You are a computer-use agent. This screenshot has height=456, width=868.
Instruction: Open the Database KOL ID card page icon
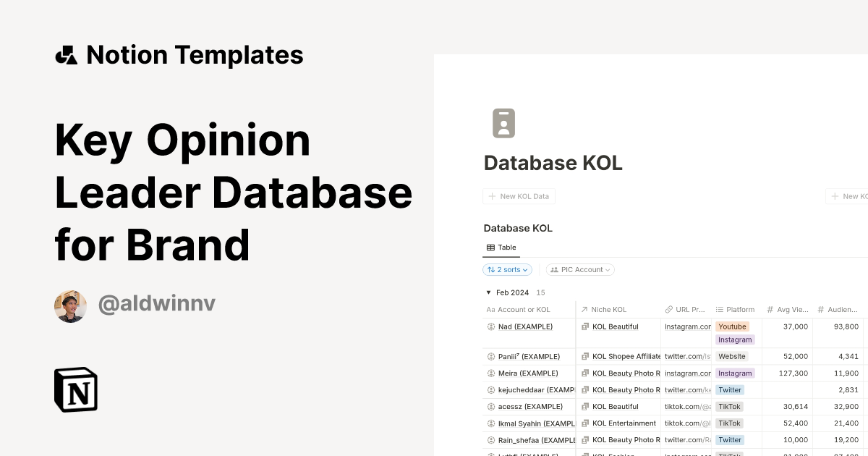[x=503, y=123]
